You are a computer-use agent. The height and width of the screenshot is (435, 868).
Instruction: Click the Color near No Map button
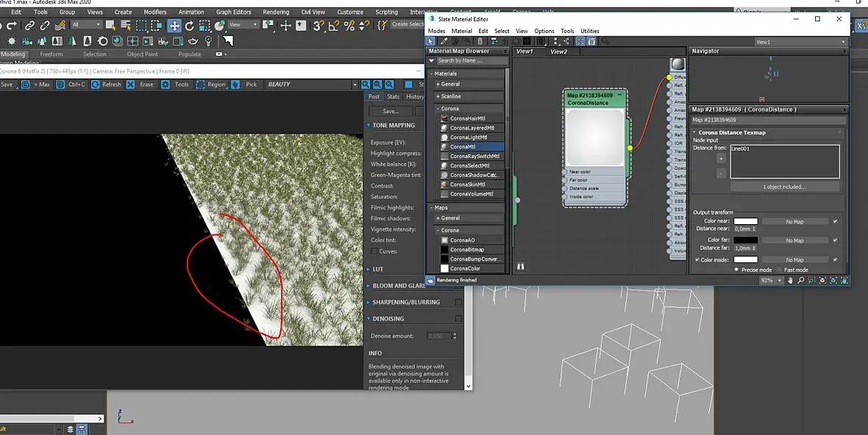click(794, 222)
